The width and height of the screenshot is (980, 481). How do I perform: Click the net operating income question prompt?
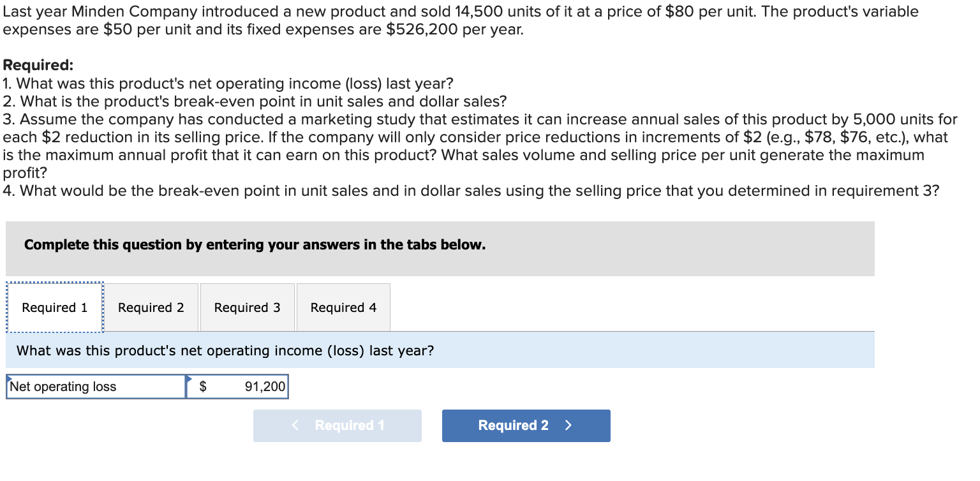(x=225, y=350)
